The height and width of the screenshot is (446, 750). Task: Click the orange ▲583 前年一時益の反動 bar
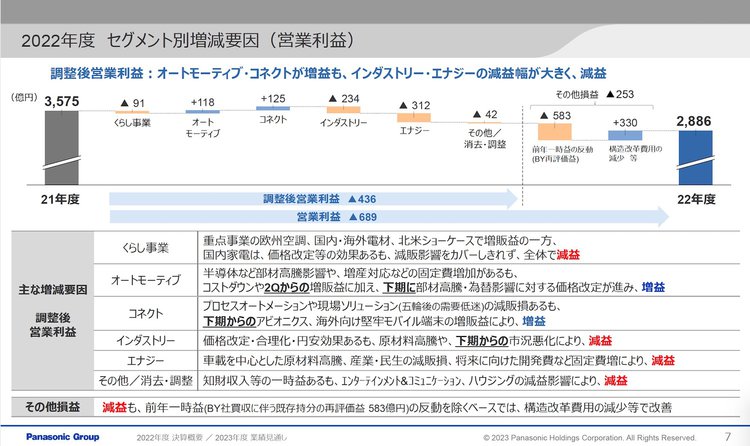point(555,131)
